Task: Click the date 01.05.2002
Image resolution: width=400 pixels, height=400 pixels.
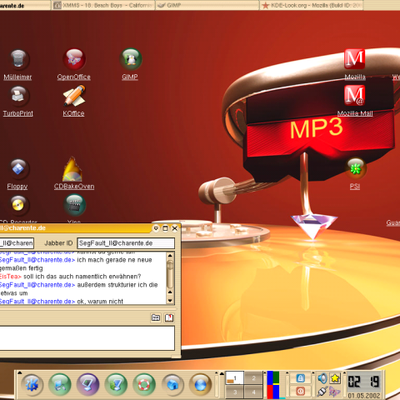Action: [364, 396]
